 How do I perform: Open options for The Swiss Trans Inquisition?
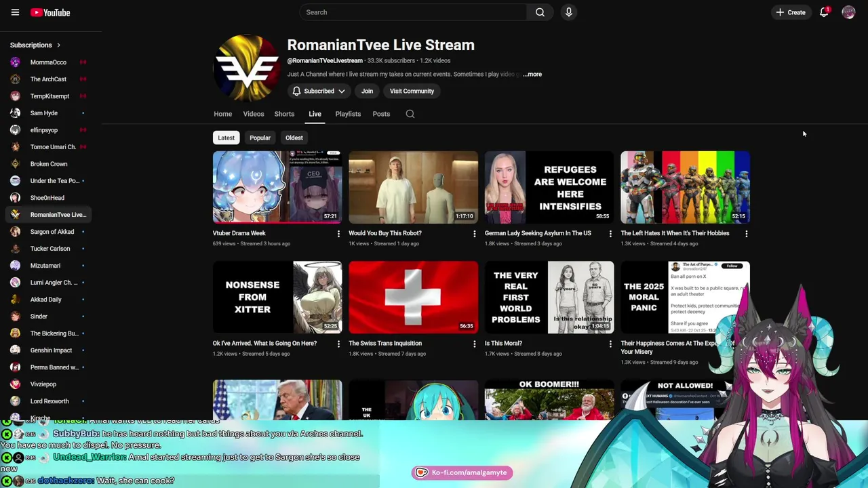[x=474, y=344]
